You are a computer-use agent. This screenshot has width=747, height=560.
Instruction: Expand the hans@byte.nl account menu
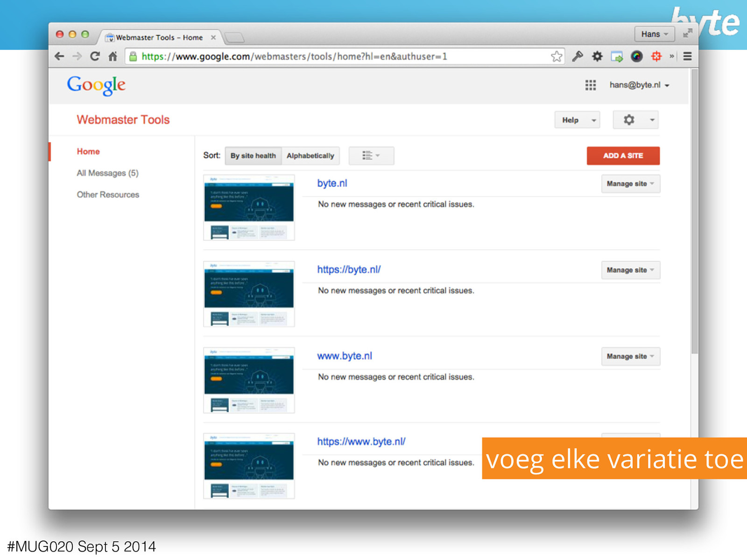[640, 85]
